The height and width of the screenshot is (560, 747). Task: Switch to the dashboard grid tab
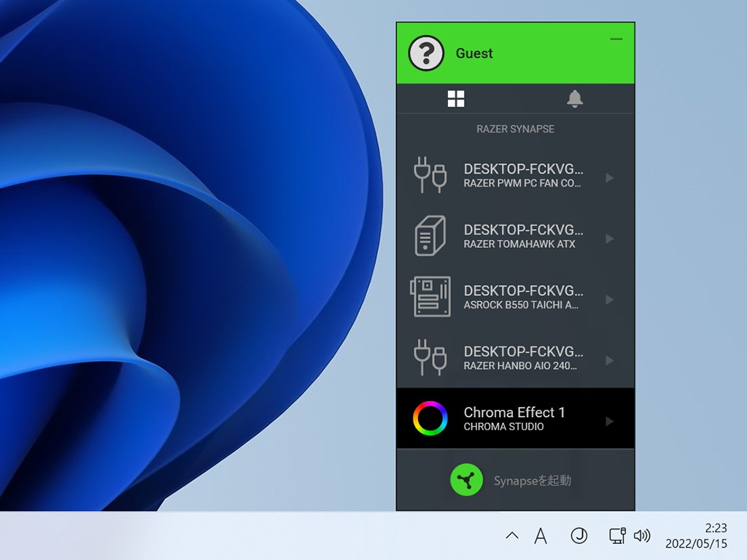pyautogui.click(x=456, y=99)
